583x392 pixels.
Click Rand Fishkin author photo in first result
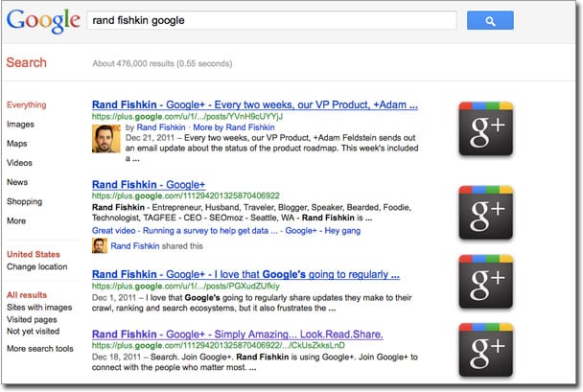106,139
